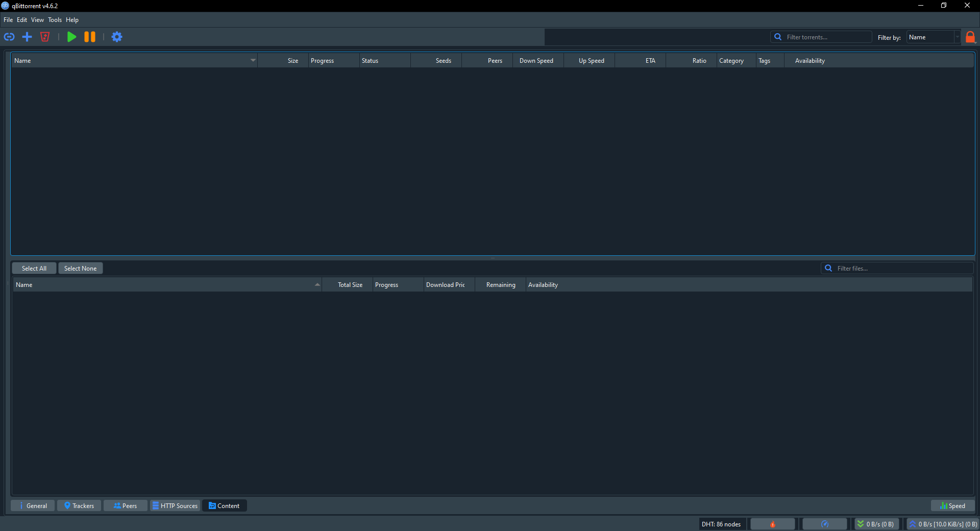
Task: Click the Select All button
Action: click(x=34, y=268)
